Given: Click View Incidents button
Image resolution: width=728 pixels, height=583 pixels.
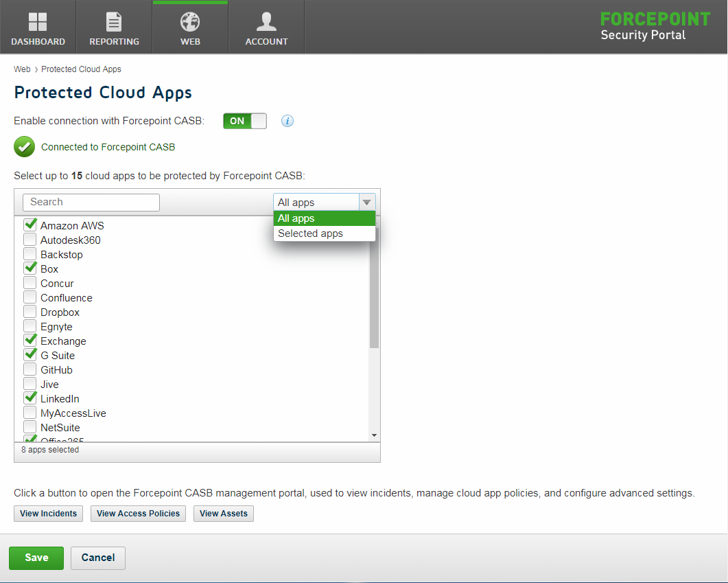Looking at the screenshot, I should (48, 514).
